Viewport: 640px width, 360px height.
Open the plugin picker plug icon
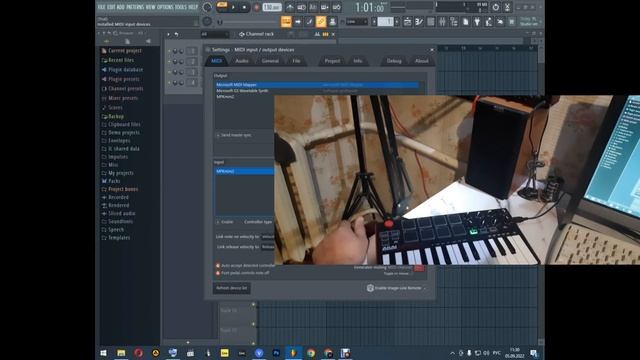[x=477, y=22]
